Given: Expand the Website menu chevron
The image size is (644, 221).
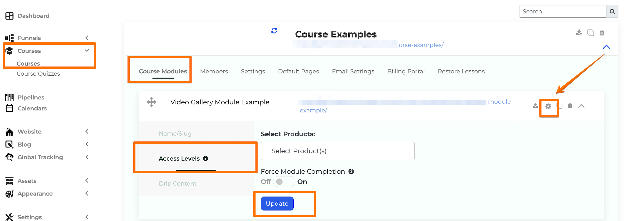Looking at the screenshot, I should [x=87, y=131].
